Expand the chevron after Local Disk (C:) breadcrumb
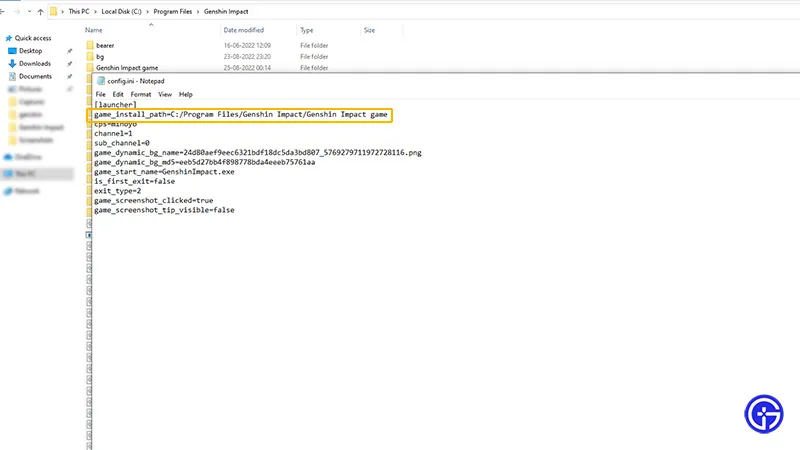Viewport: 800px width, 450px height. (x=147, y=11)
